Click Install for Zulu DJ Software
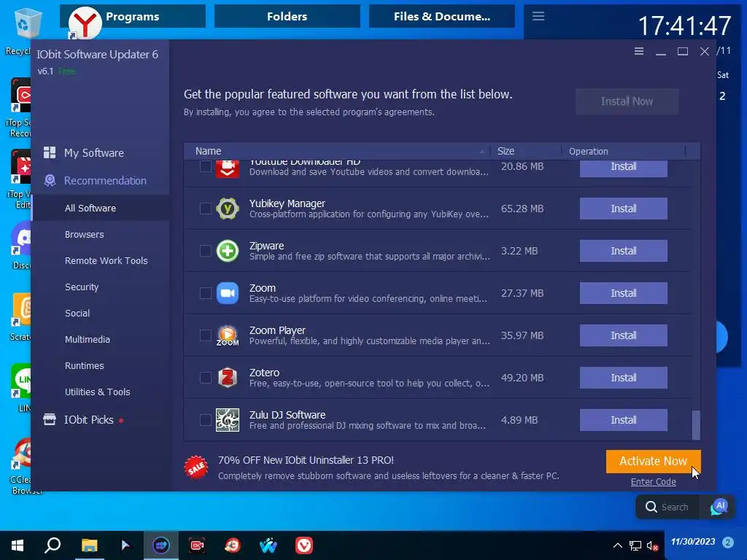747x560 pixels. [623, 420]
